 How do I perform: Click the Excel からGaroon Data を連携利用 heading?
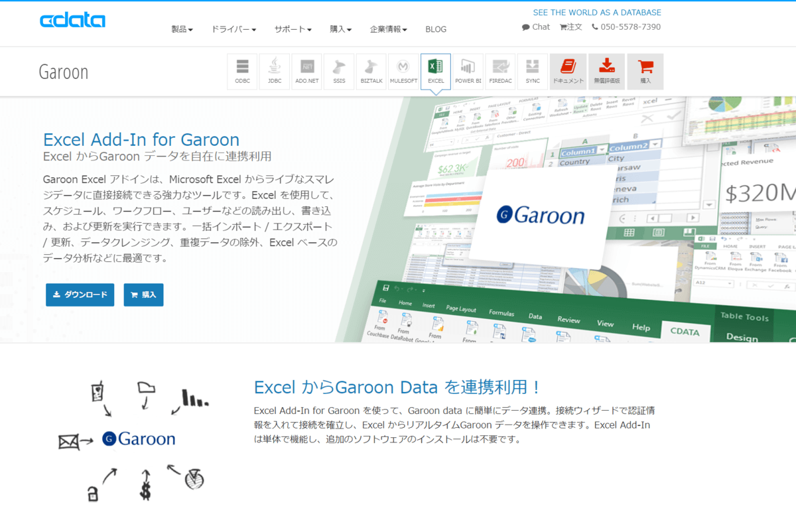(x=397, y=387)
